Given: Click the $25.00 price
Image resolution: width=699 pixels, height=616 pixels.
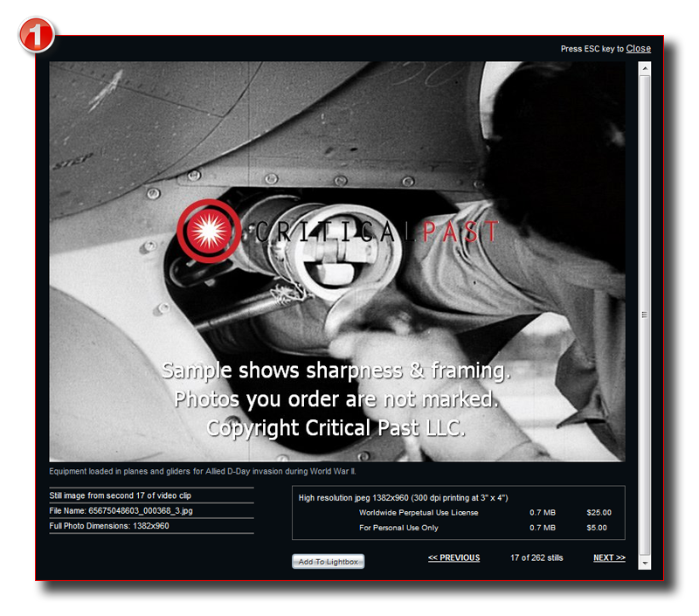Looking at the screenshot, I should point(599,513).
